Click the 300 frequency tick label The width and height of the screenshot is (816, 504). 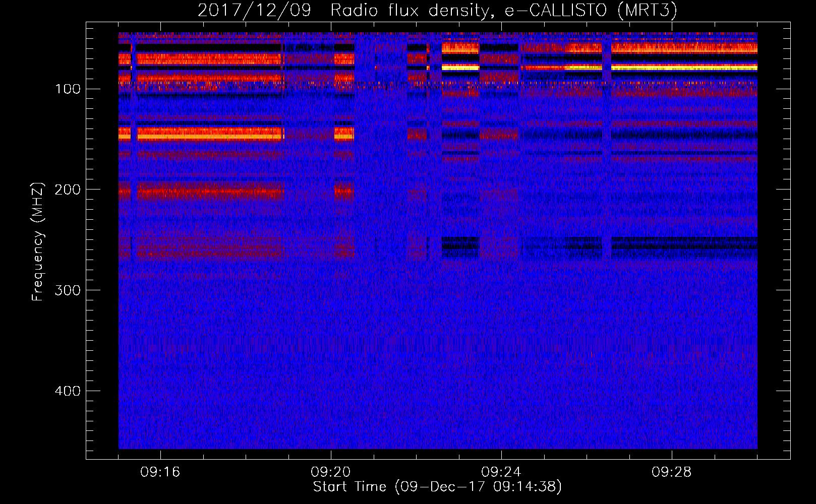point(68,290)
